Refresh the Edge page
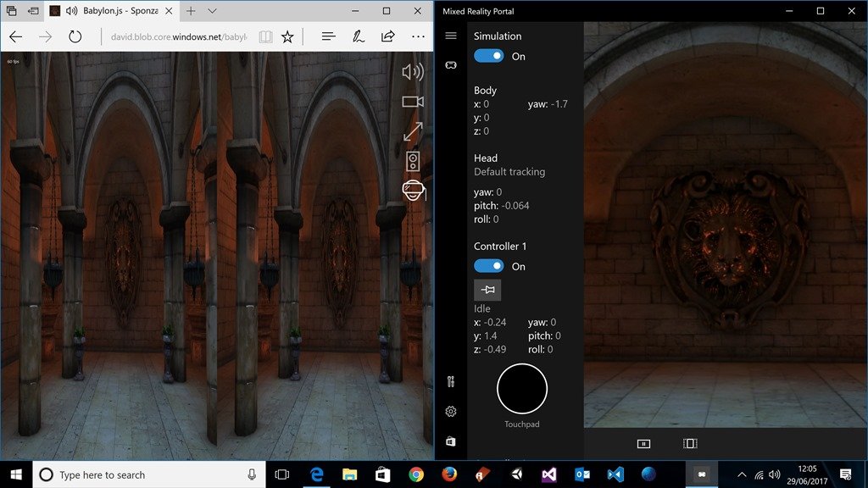The width and height of the screenshot is (868, 488). point(75,37)
